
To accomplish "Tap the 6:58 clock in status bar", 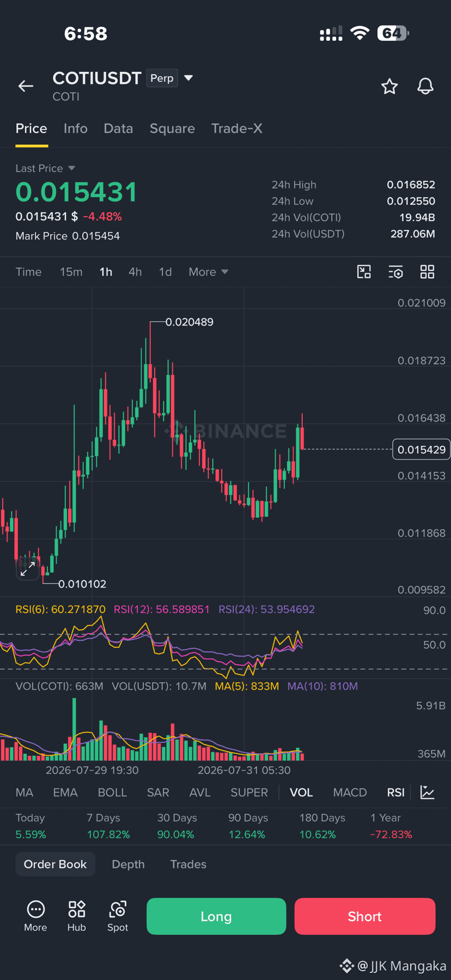I will (86, 34).
